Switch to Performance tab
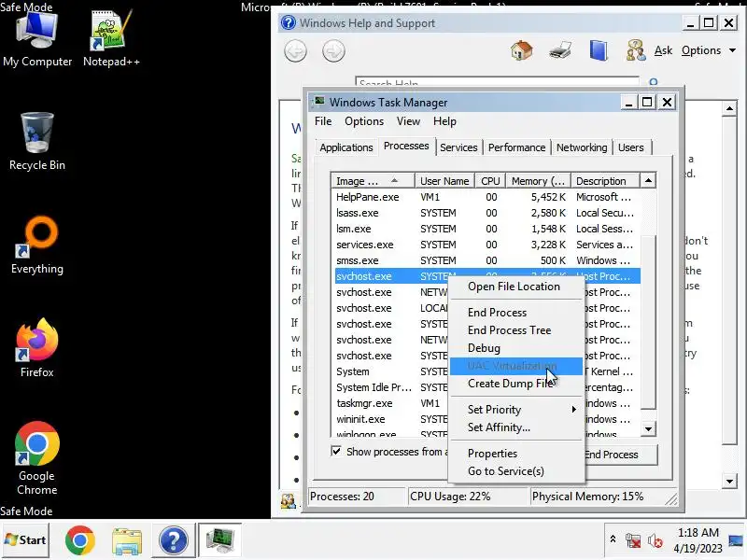The height and width of the screenshot is (560, 747). pos(516,147)
